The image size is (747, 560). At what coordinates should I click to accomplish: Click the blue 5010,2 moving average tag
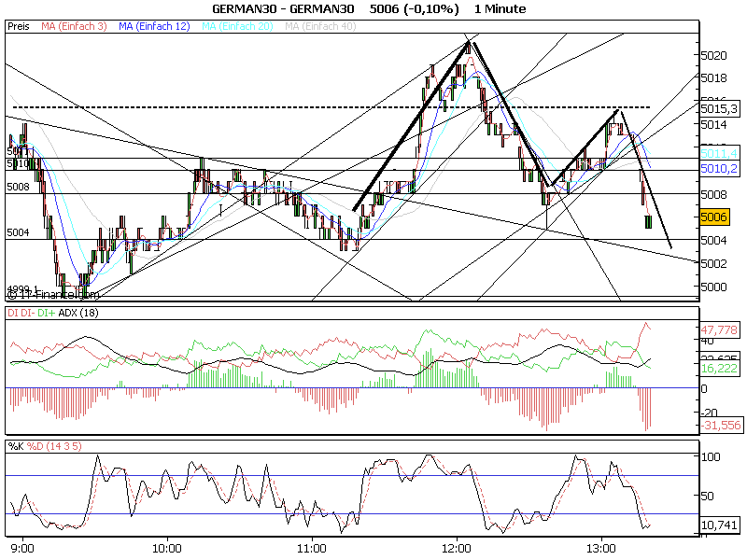[719, 169]
